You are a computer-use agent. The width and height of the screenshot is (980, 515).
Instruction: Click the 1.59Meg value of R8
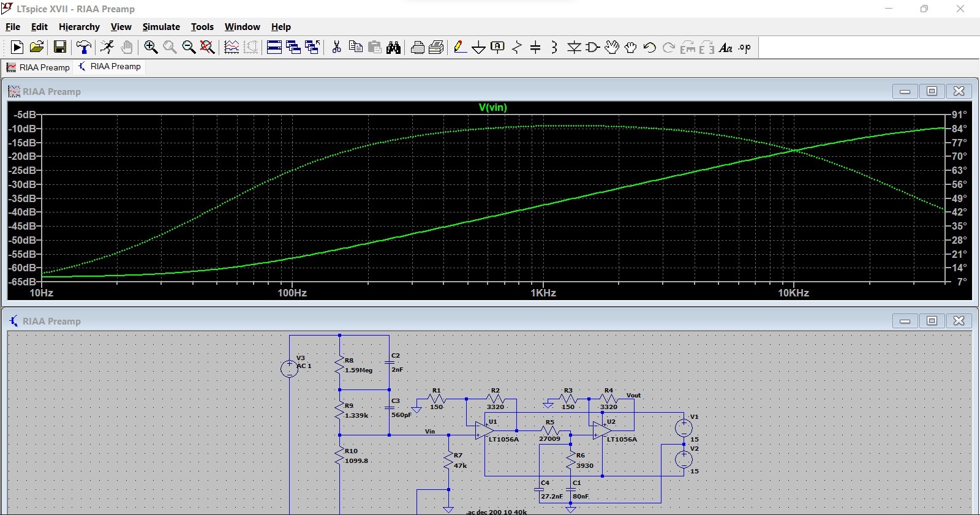pos(358,370)
